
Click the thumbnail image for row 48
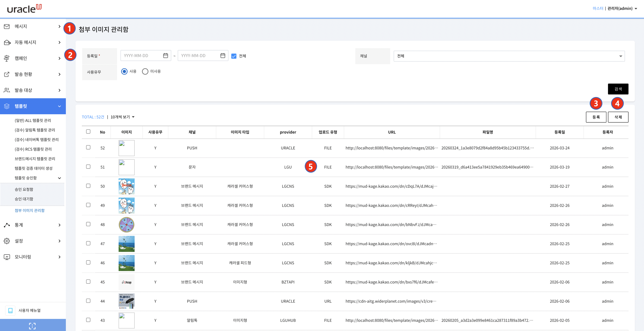pyautogui.click(x=126, y=224)
